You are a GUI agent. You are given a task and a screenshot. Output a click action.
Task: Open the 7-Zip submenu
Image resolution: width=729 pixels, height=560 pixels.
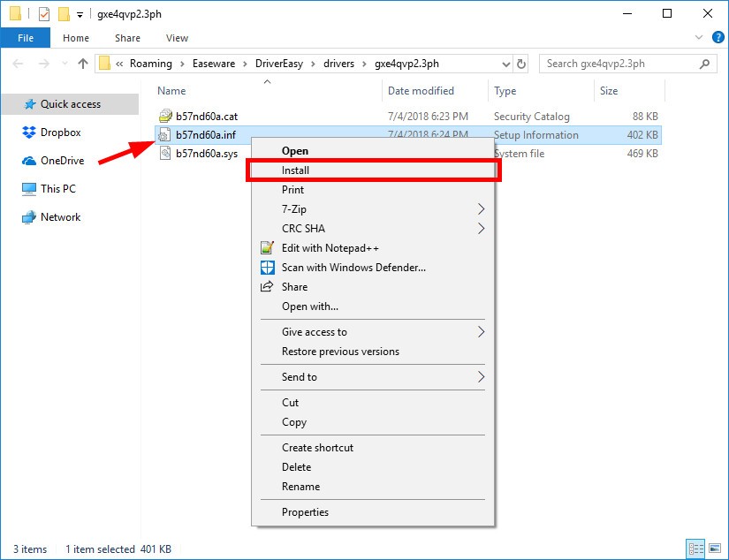[373, 209]
